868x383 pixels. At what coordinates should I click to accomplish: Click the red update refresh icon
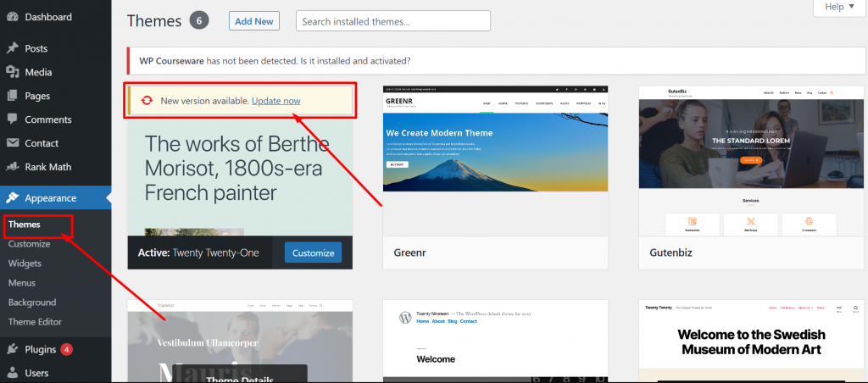coord(147,101)
